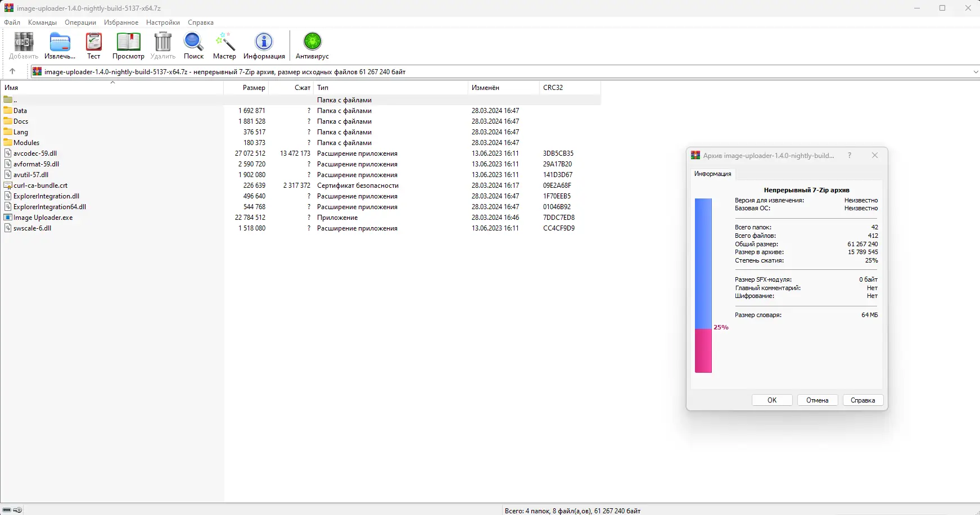Open the Файл menu
Image resolution: width=980 pixels, height=515 pixels.
pyautogui.click(x=12, y=22)
